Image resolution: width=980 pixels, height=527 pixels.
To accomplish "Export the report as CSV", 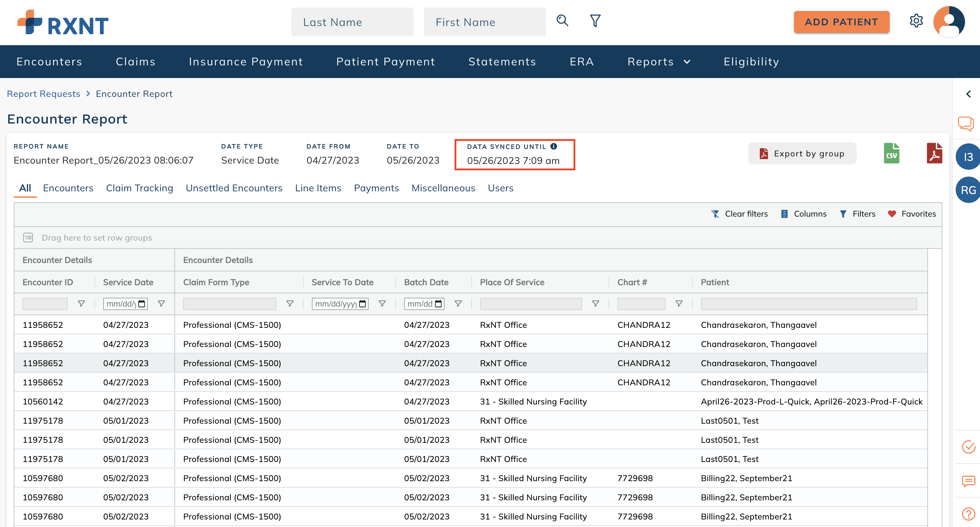I will (891, 153).
